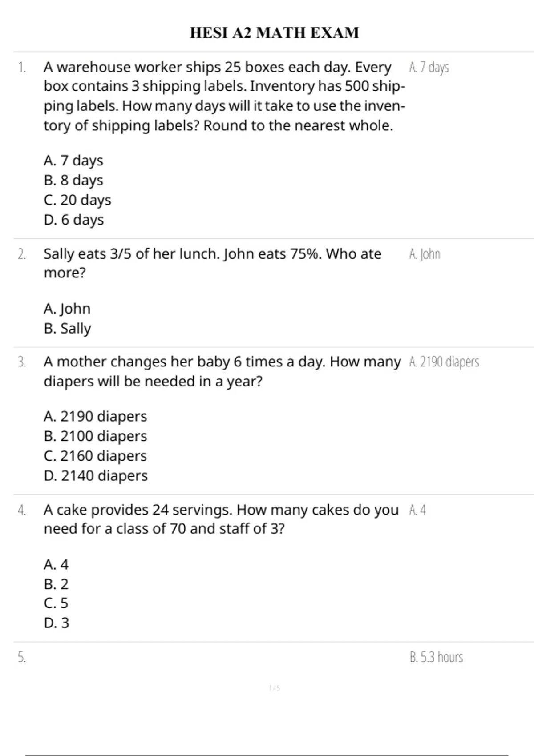Choose 'A. John' in question 2's choice list
The height and width of the screenshot is (756, 534).
(x=67, y=309)
